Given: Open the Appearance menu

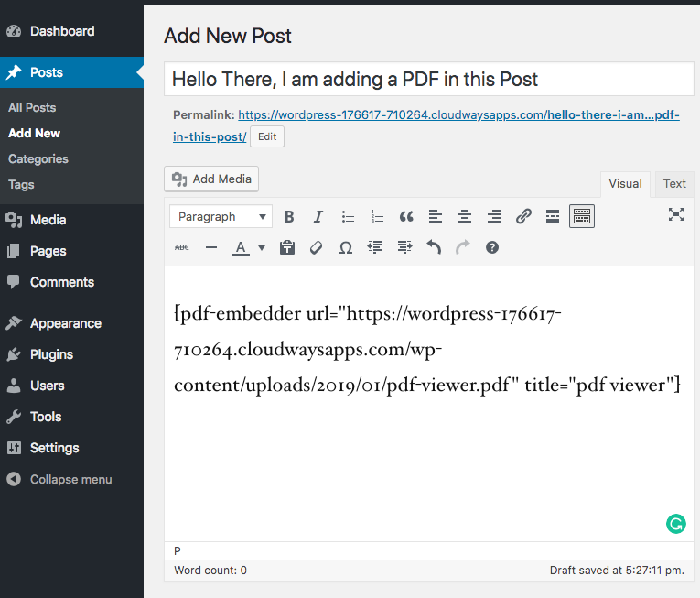Looking at the screenshot, I should [x=71, y=323].
